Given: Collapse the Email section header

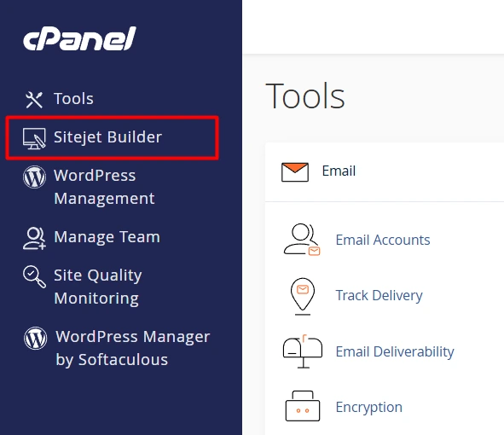Looking at the screenshot, I should [x=385, y=172].
